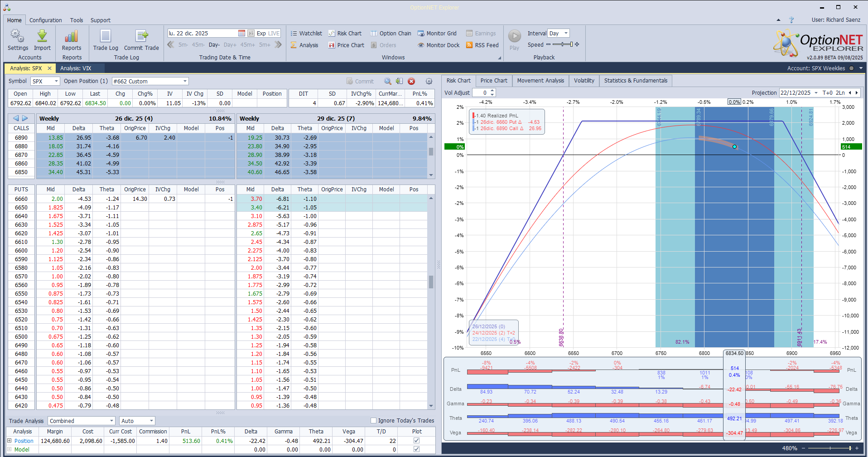Viewport: 868px width, 457px height.
Task: Decrease playback speed with minus icon
Action: pos(548,44)
